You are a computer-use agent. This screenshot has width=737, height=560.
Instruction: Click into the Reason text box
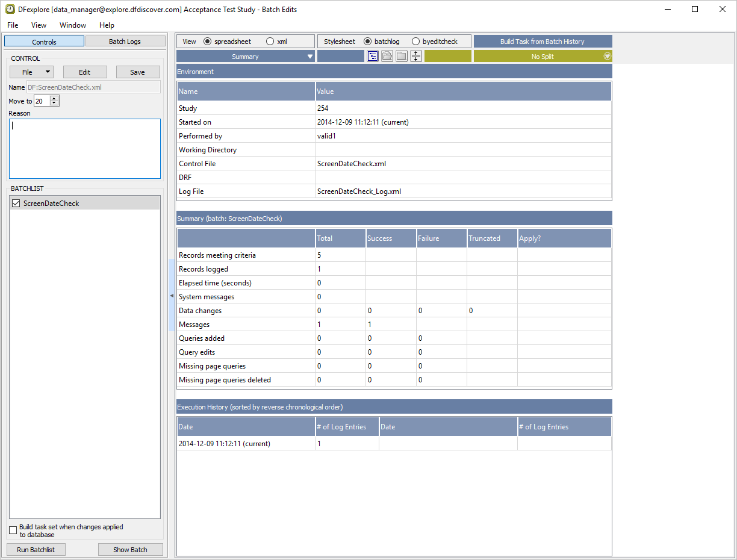pyautogui.click(x=85, y=149)
